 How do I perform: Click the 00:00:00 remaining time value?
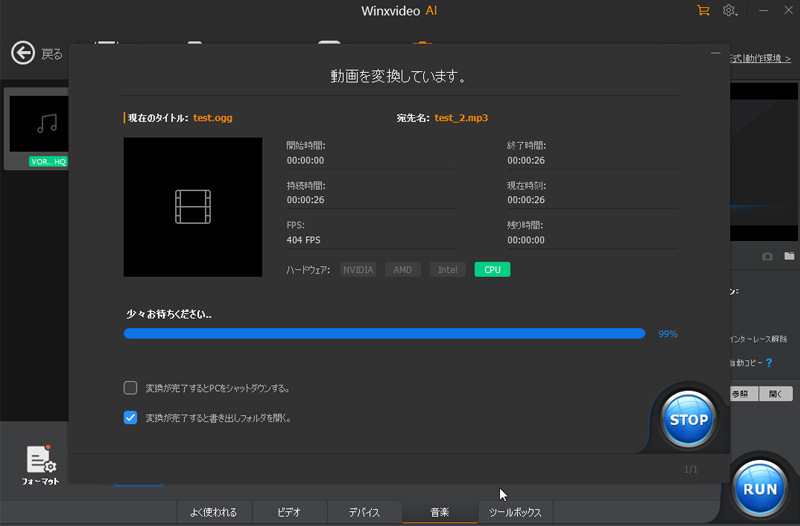[526, 240]
